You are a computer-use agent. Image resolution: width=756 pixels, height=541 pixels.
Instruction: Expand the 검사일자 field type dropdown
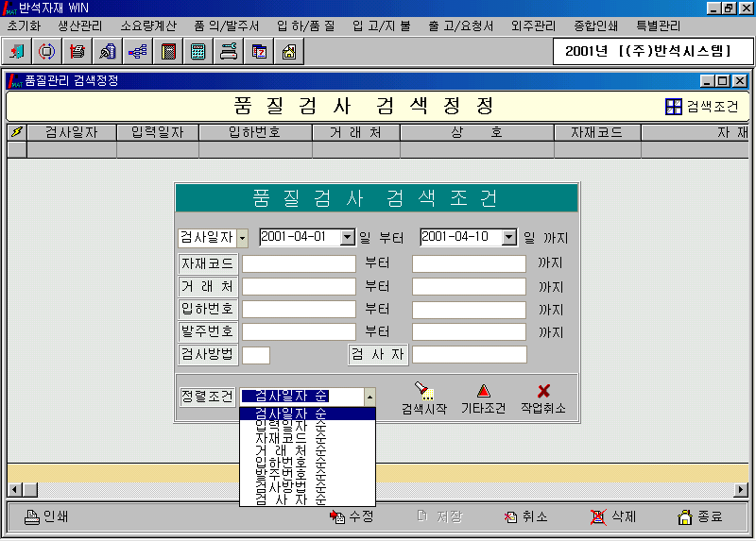coord(243,238)
